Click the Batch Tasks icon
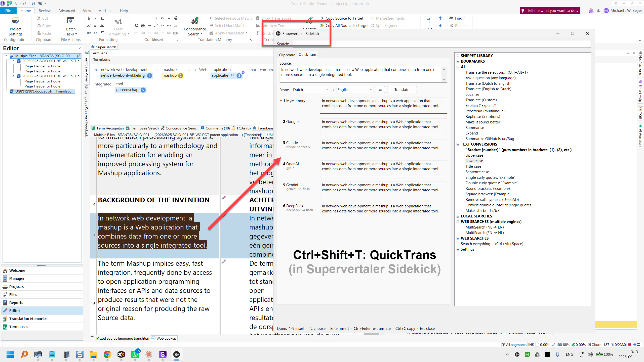The height and width of the screenshot is (362, 644). click(x=70, y=21)
